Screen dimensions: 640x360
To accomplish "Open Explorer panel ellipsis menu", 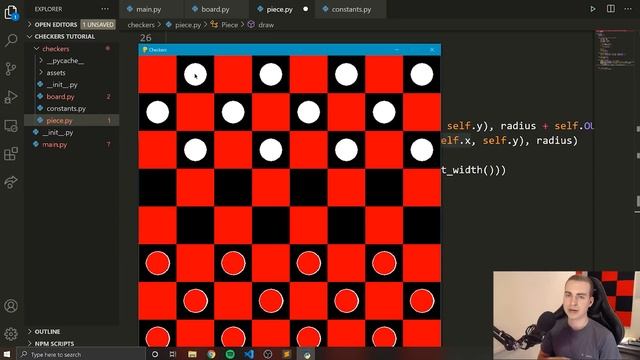I will click(105, 9).
